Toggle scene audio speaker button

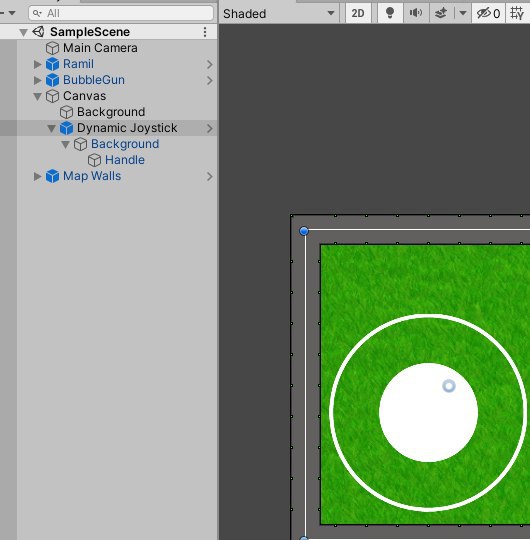coord(416,13)
